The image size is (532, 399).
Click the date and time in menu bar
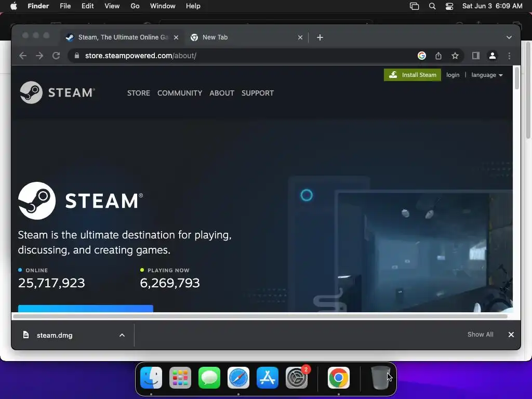(x=492, y=6)
